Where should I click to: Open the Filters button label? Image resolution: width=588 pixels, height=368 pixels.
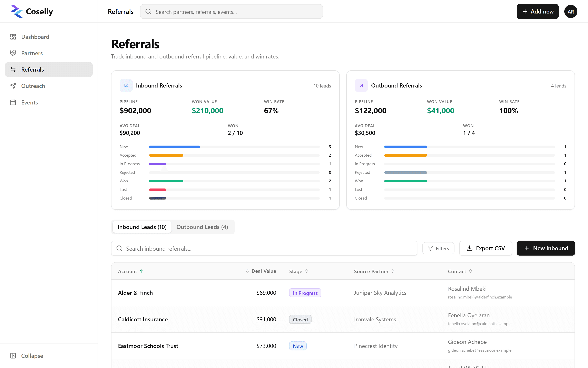442,248
